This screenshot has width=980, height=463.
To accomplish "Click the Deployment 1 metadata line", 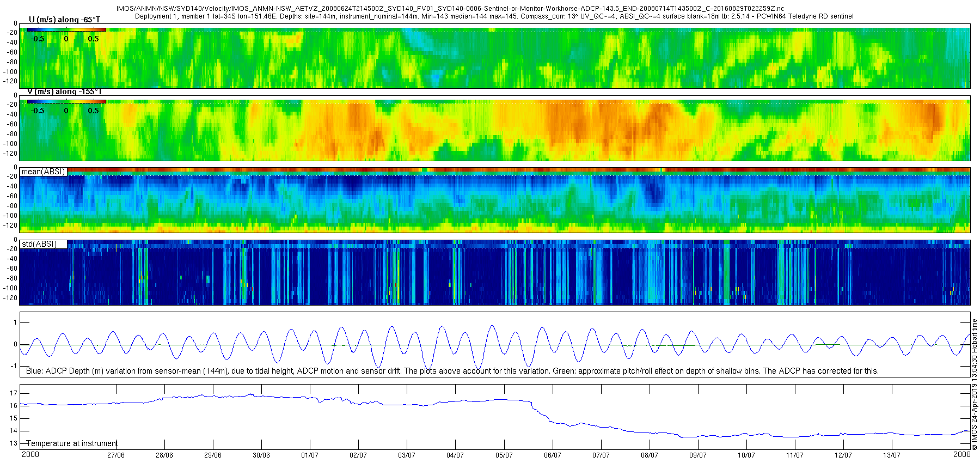I will [494, 16].
